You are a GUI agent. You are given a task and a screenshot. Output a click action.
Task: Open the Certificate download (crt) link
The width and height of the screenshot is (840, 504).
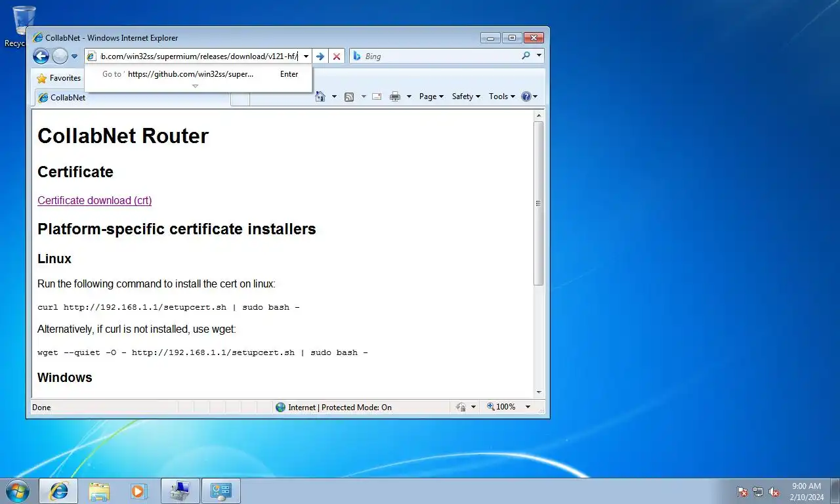point(94,200)
